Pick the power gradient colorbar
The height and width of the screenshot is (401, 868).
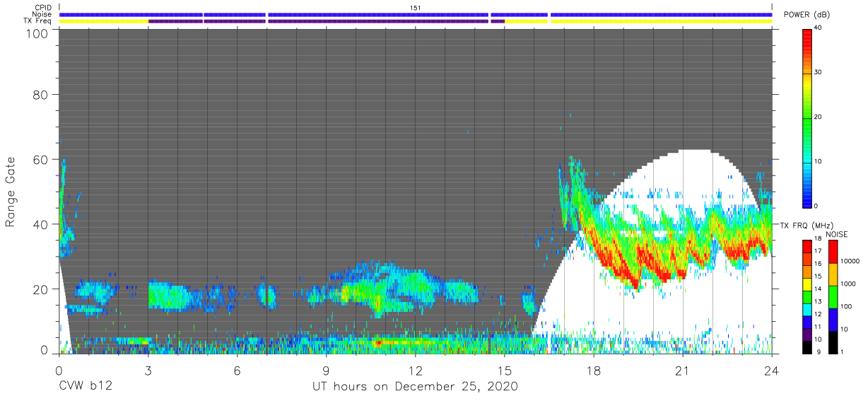[x=807, y=117]
